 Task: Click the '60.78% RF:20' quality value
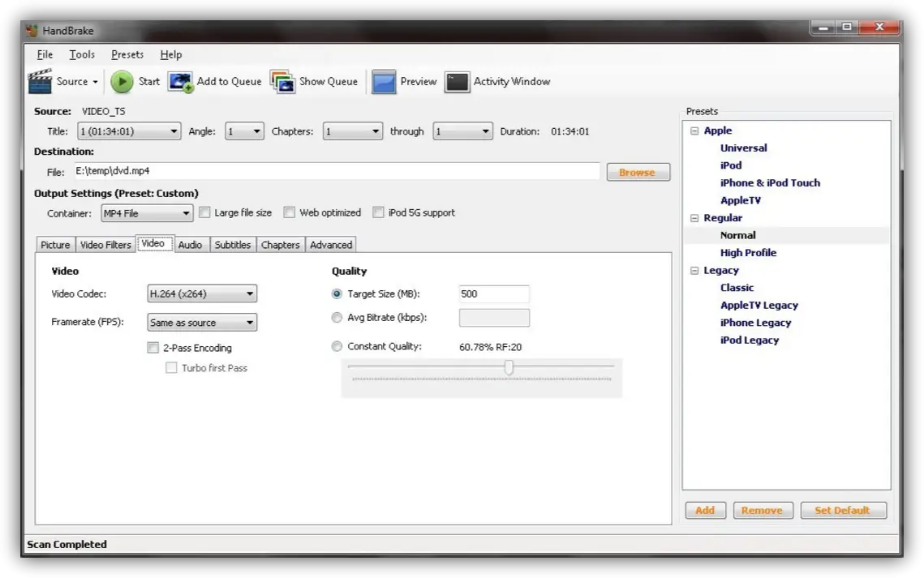pos(490,347)
